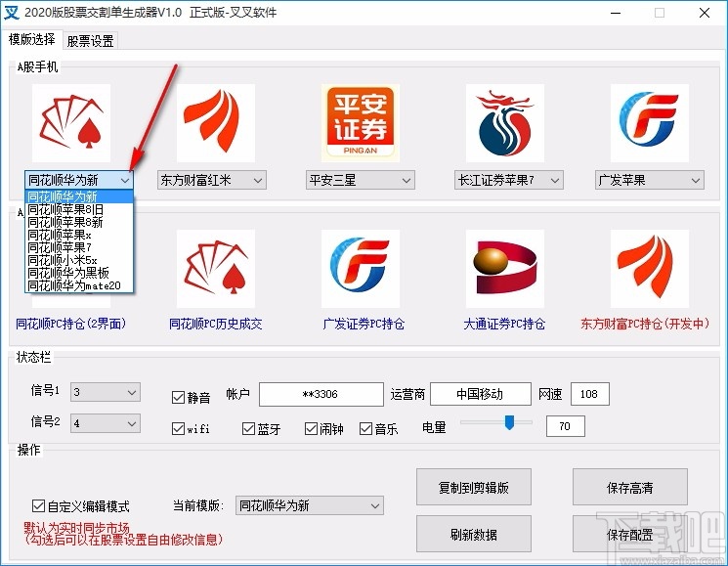The image size is (728, 566).
Task: Click the 帐户 input field
Action: click(321, 394)
